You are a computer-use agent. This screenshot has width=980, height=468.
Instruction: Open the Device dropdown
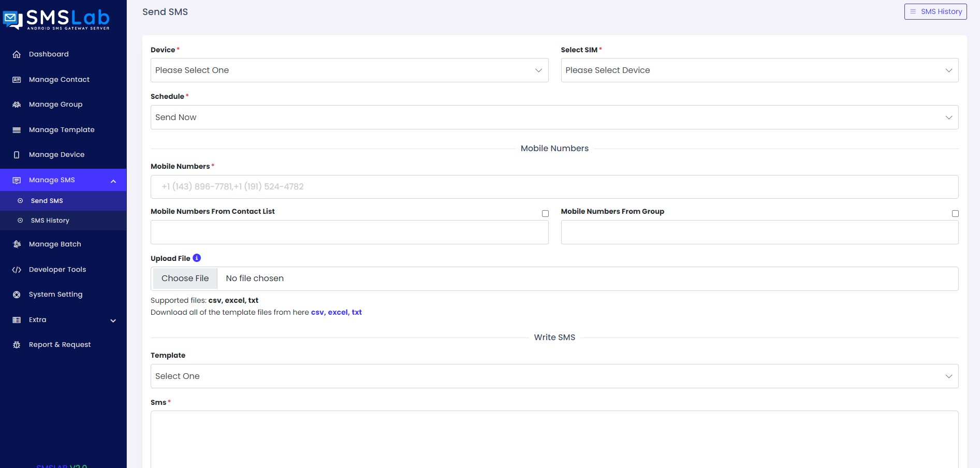[349, 70]
